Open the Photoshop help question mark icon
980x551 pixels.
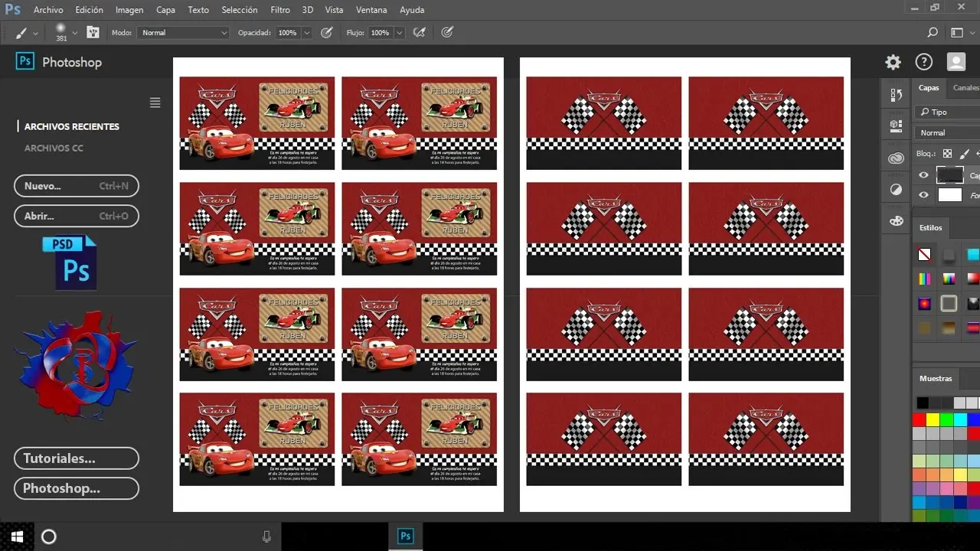pyautogui.click(x=924, y=62)
